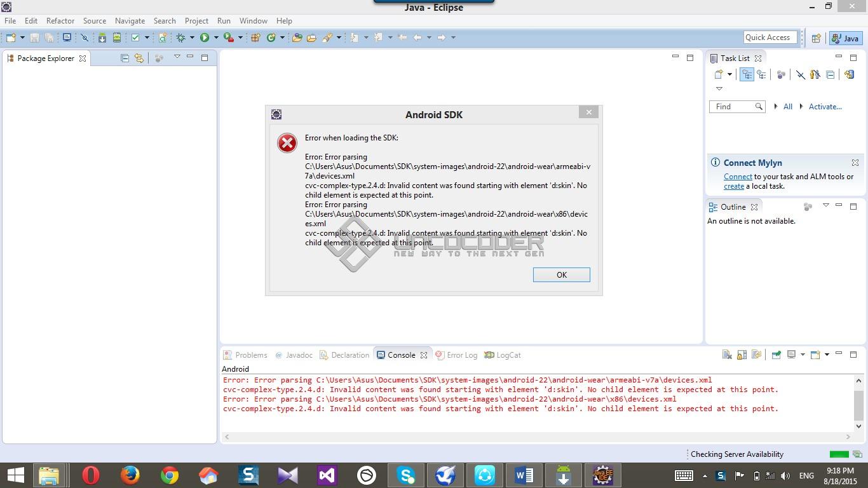Click the Clear Console icon
This screenshot has height=488, width=868.
point(727,355)
